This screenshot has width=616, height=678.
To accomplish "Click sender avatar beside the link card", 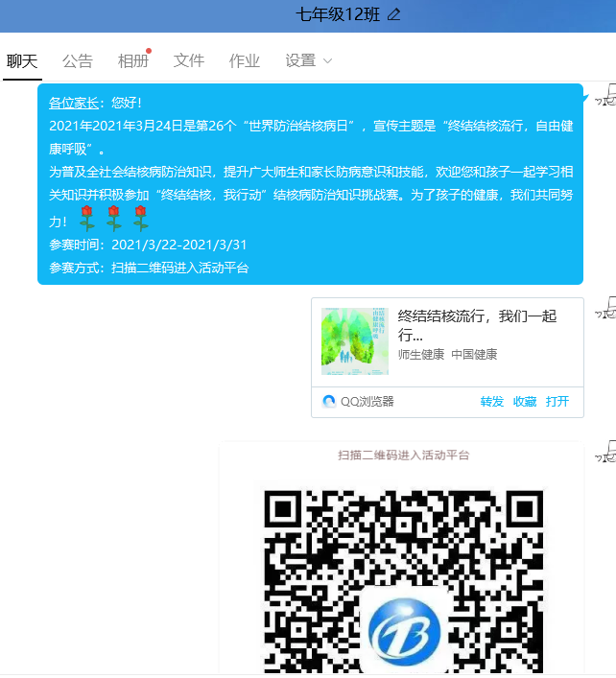I will click(607, 308).
